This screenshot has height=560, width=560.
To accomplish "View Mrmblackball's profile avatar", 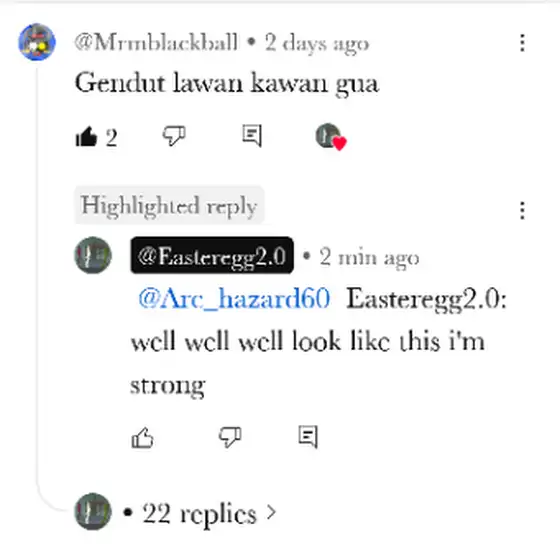I will tap(37, 42).
